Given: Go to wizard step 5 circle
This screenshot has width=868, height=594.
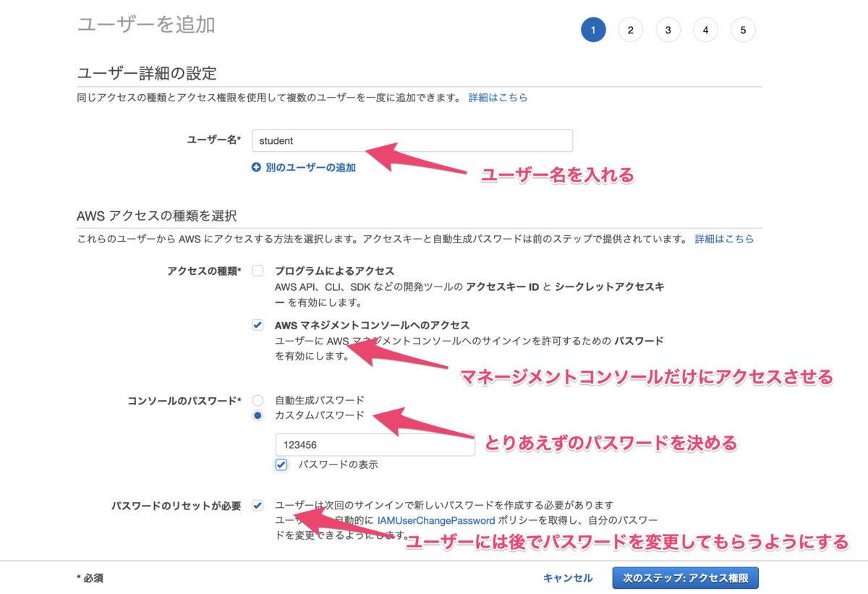Looking at the screenshot, I should pyautogui.click(x=743, y=30).
